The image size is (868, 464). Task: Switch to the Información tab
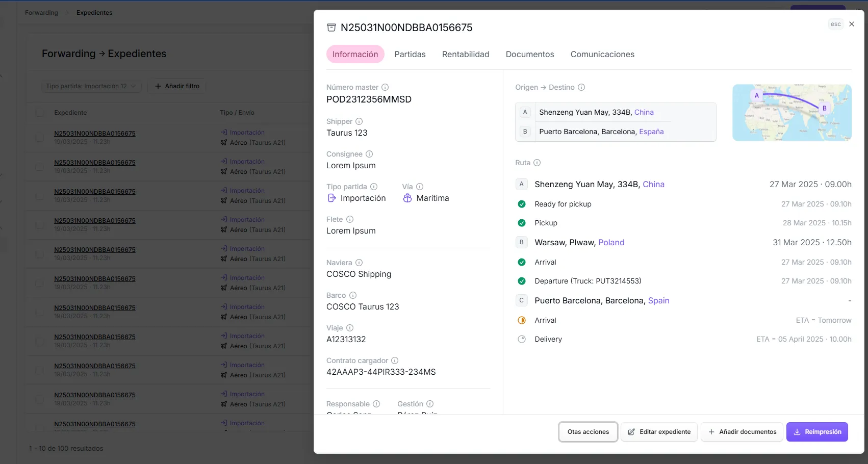coord(355,54)
